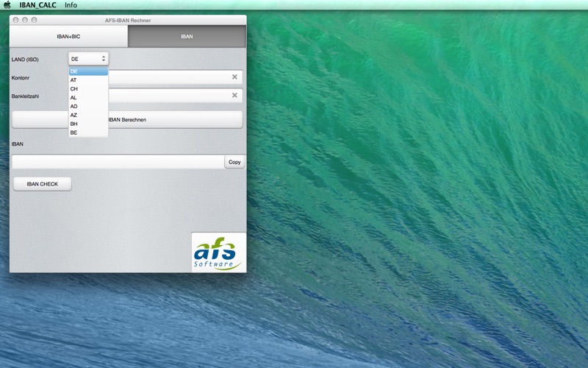This screenshot has width=588, height=368.
Task: Click the LAND (ISO) label
Action: [x=25, y=60]
